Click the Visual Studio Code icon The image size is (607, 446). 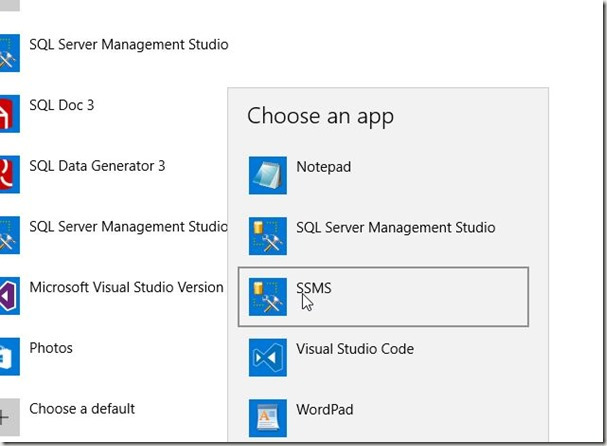pos(267,357)
